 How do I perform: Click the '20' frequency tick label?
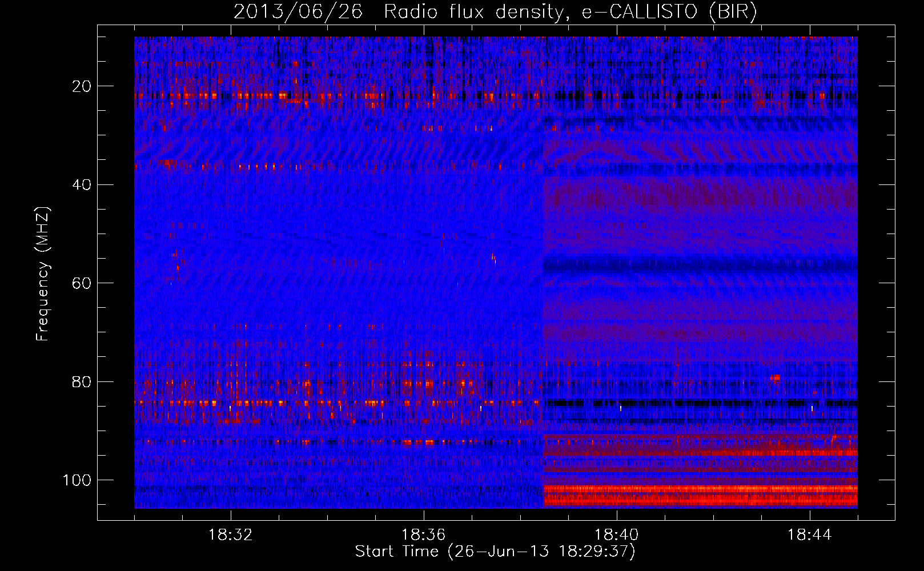pyautogui.click(x=83, y=86)
